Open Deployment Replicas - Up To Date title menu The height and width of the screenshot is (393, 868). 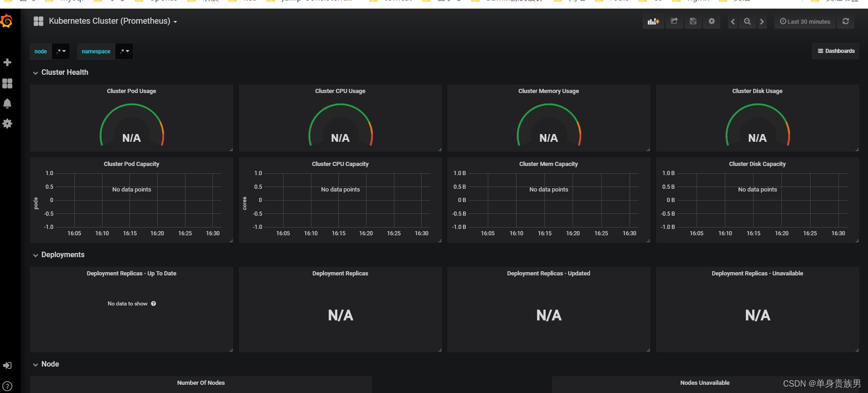131,274
